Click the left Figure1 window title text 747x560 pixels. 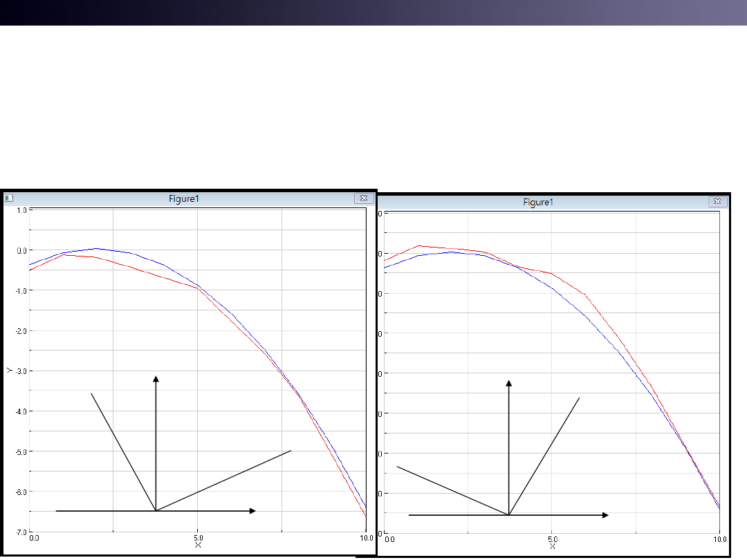point(184,198)
